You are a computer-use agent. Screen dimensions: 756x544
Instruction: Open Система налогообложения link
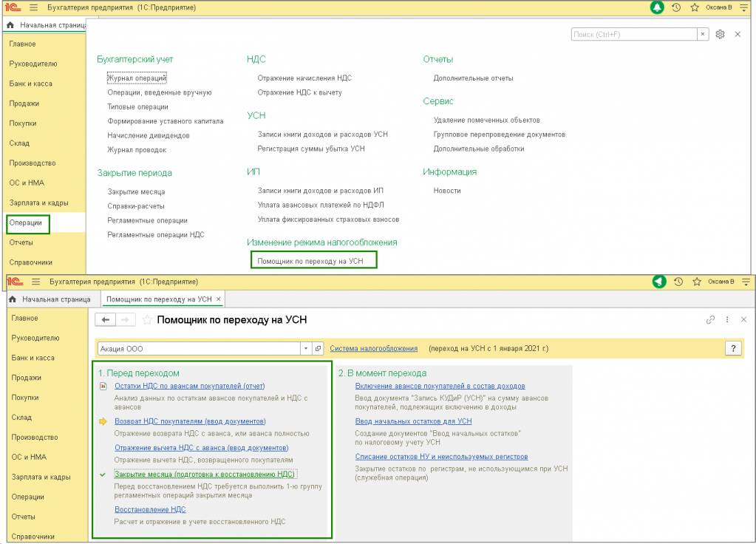(374, 348)
